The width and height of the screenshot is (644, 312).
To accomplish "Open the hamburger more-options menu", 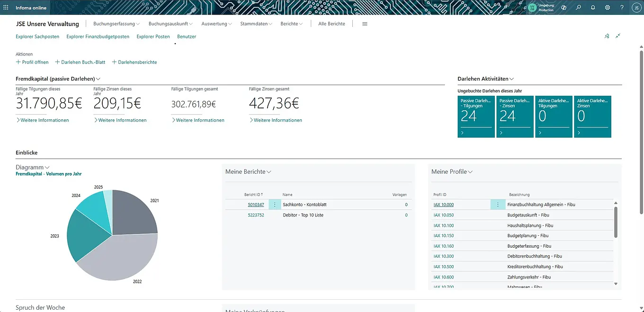I will click(x=365, y=24).
